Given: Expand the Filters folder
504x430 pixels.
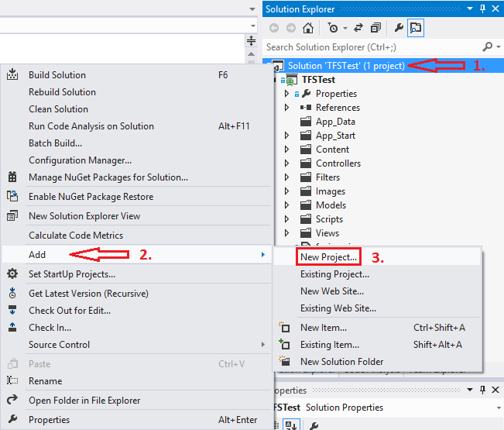Looking at the screenshot, I should (x=286, y=177).
